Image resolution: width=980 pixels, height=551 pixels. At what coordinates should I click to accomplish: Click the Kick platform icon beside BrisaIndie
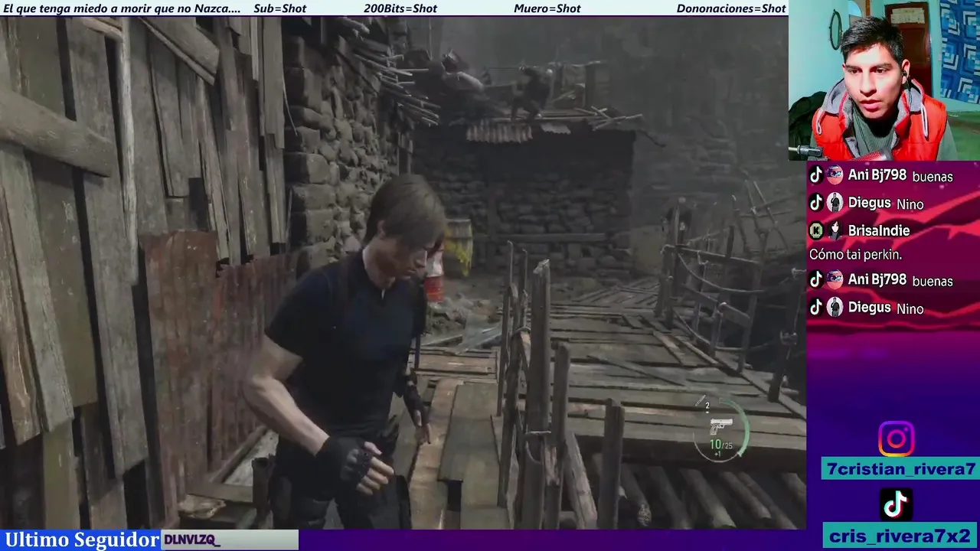(816, 230)
